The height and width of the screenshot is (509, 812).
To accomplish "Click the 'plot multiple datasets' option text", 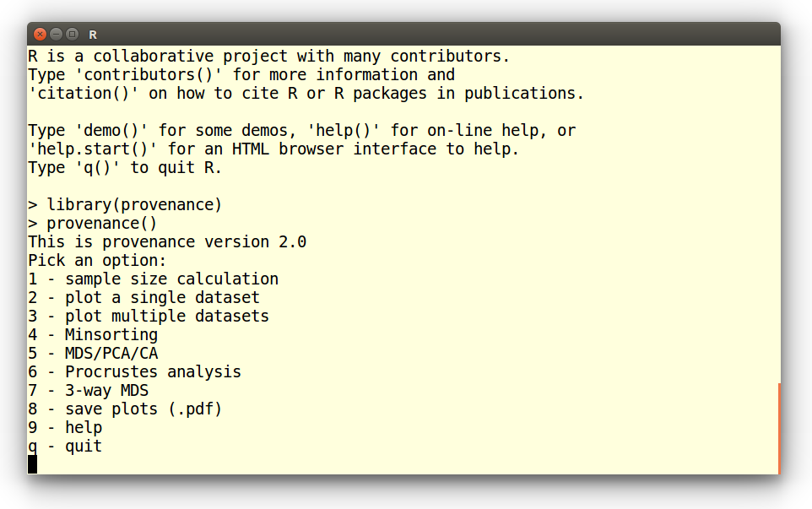I will (149, 316).
